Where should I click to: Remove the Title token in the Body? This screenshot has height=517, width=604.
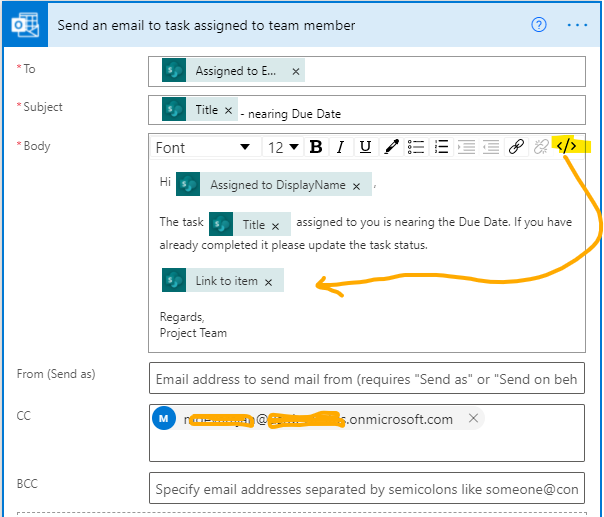click(x=275, y=226)
